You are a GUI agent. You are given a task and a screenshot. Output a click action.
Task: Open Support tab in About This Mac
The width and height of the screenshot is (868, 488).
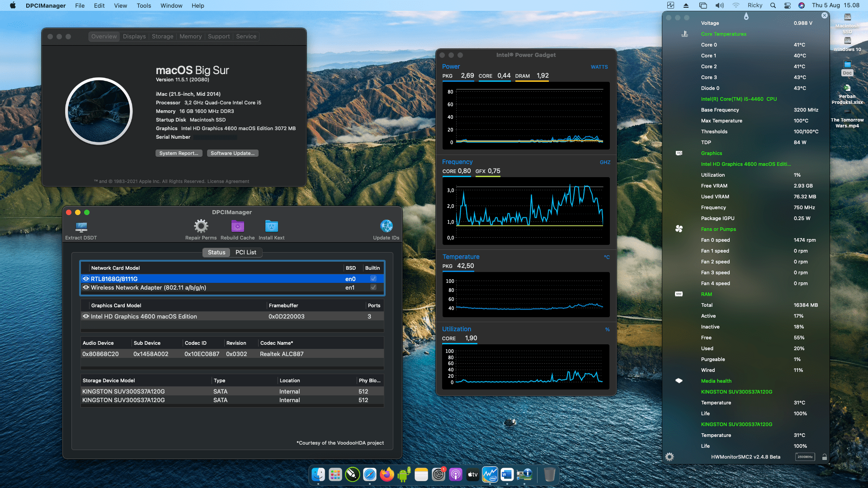(x=219, y=36)
